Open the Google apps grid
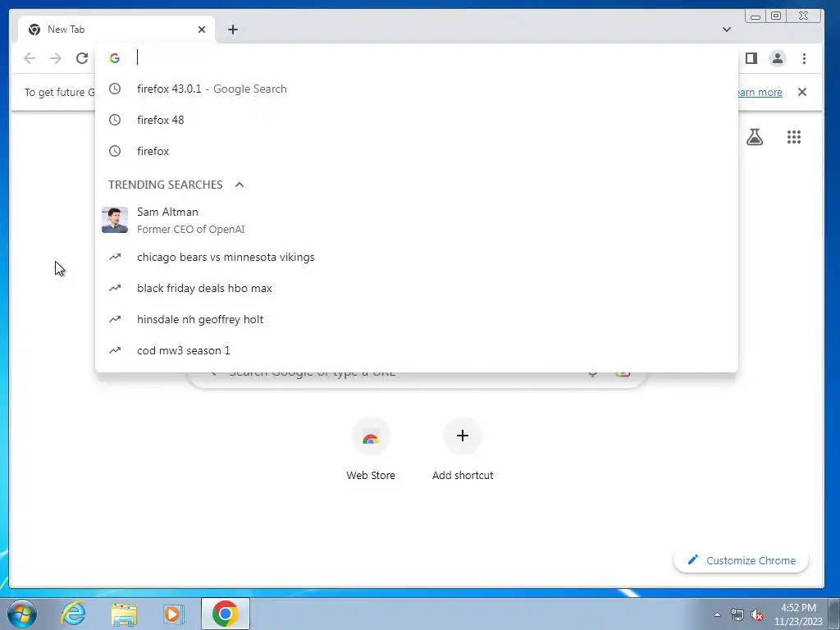The height and width of the screenshot is (630, 840). (x=794, y=137)
